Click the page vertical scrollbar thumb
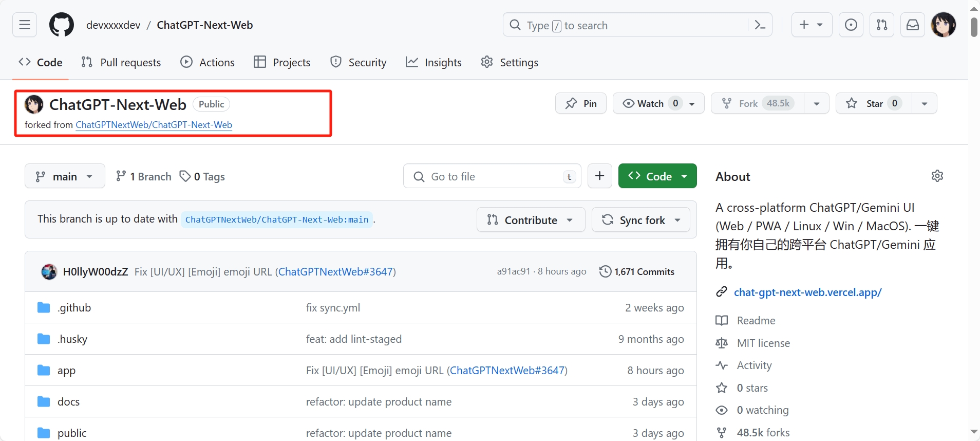 (974, 27)
